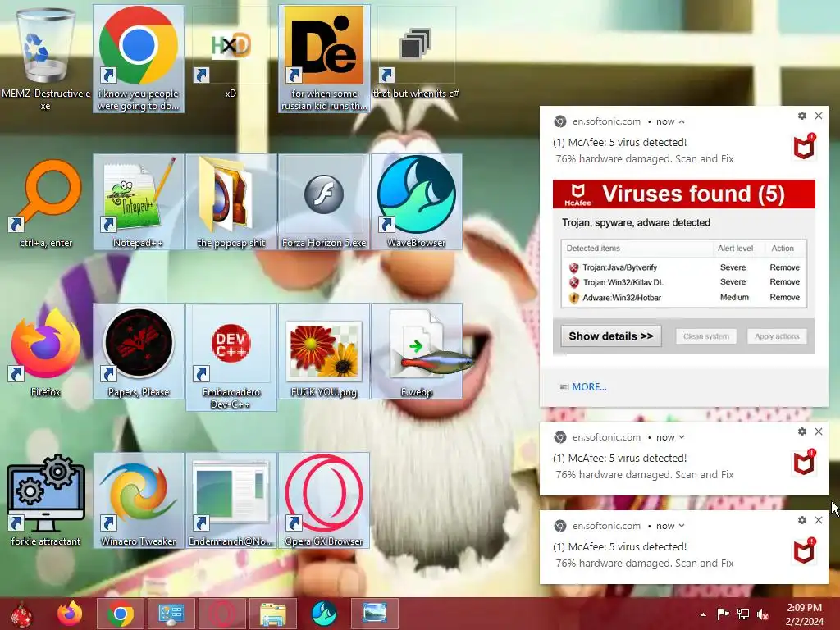Open the network tray icon
This screenshot has height=630, width=840.
click(743, 614)
